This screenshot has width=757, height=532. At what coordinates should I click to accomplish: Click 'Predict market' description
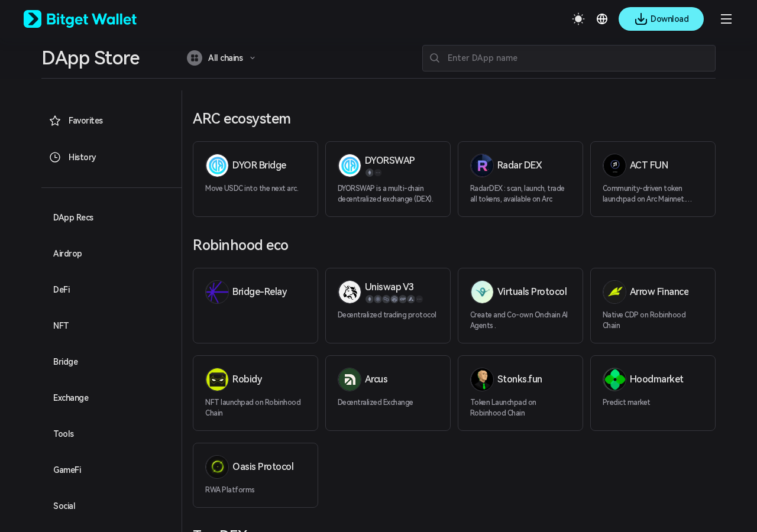(626, 403)
